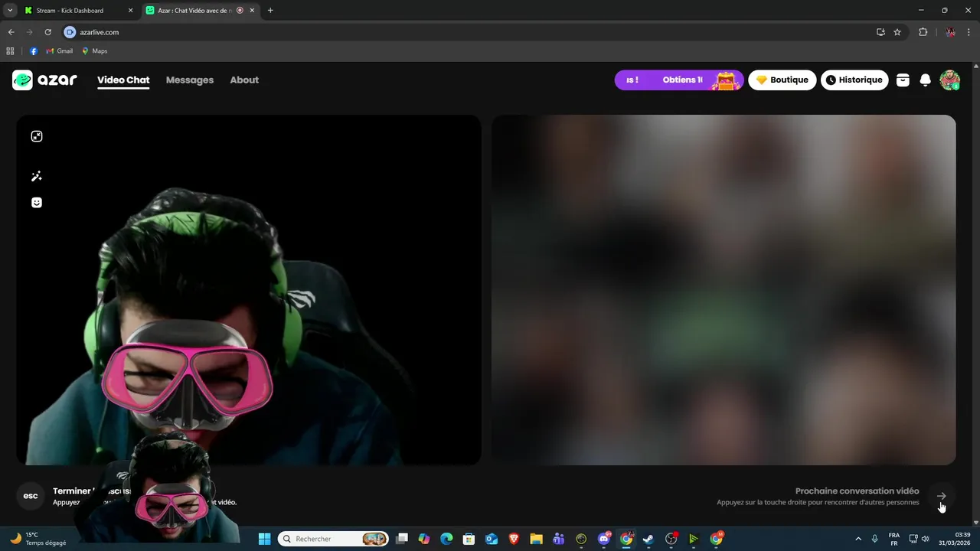Screen dimensions: 980x551
Task: Click the Azar logo
Action: (x=44, y=80)
